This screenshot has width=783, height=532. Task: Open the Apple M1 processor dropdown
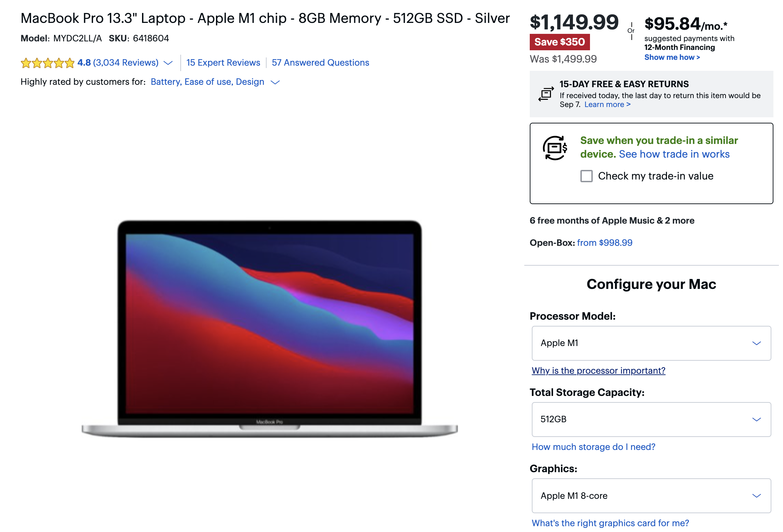tap(651, 343)
